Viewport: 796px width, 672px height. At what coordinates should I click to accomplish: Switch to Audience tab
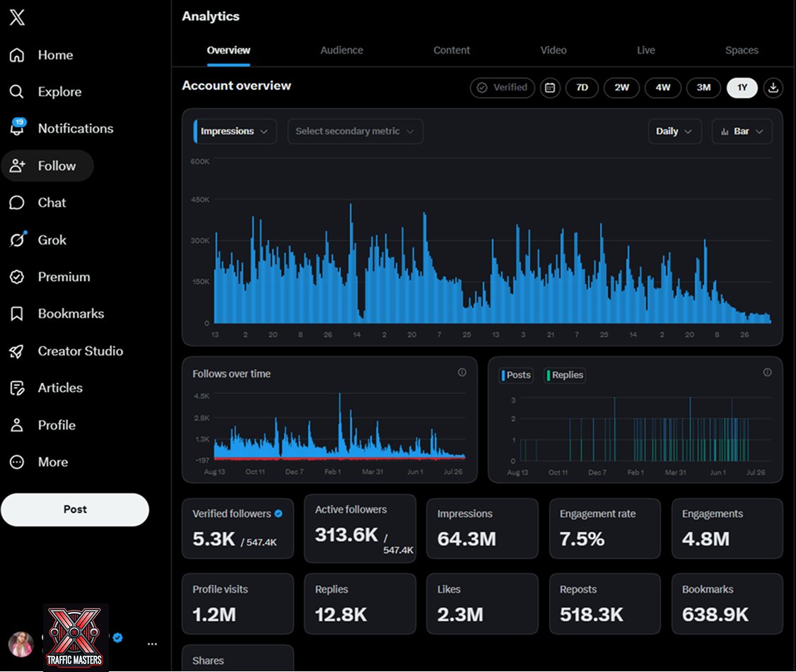point(341,50)
